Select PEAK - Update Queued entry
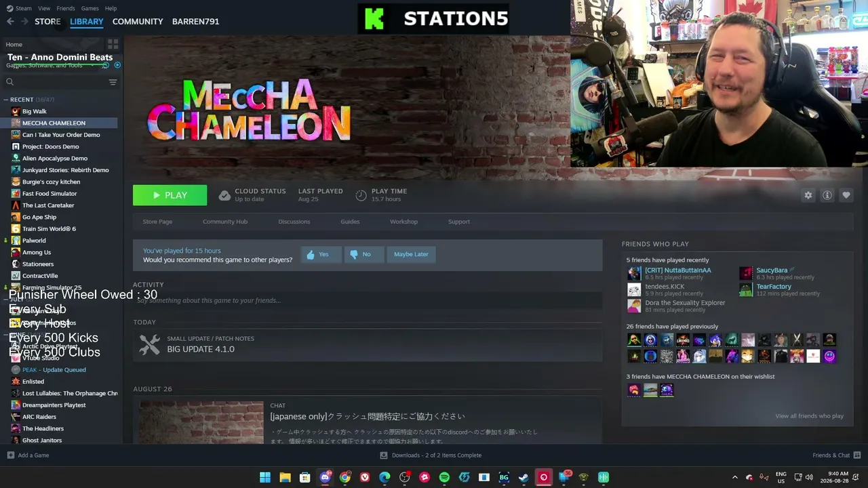868x488 pixels. pos(54,370)
